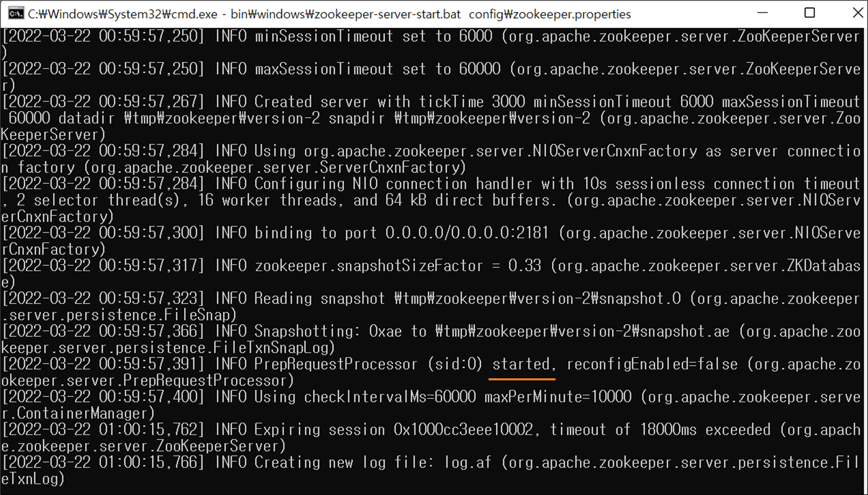Open the cmd.exe system menu icon

coord(17,13)
